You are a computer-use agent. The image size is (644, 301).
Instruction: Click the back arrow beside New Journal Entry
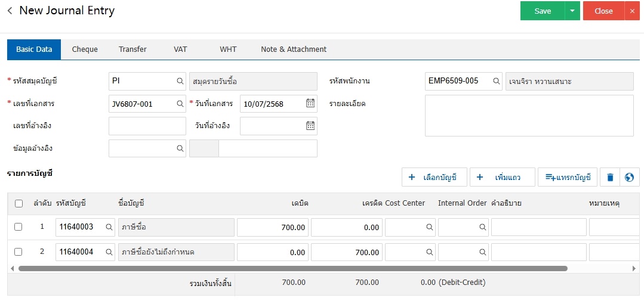click(x=10, y=11)
